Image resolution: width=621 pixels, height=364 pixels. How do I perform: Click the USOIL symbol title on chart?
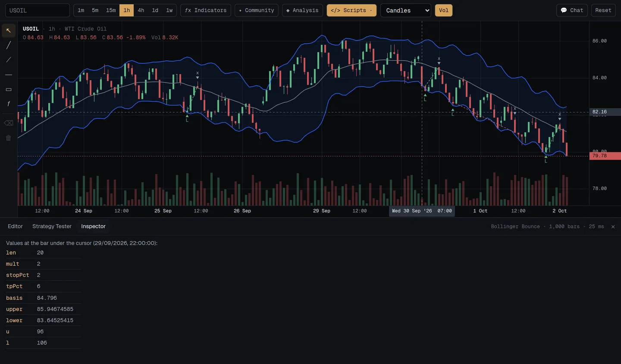pos(31,29)
